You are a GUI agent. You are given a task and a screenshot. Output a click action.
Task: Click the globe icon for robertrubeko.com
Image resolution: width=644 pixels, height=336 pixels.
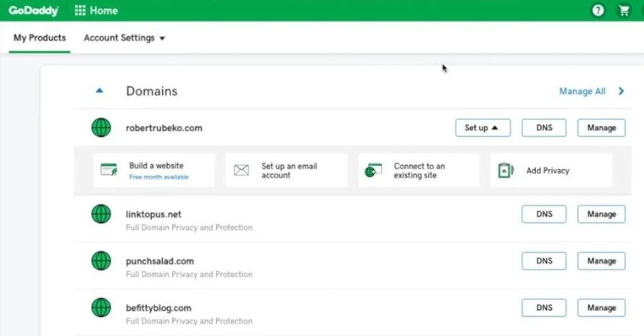click(101, 127)
